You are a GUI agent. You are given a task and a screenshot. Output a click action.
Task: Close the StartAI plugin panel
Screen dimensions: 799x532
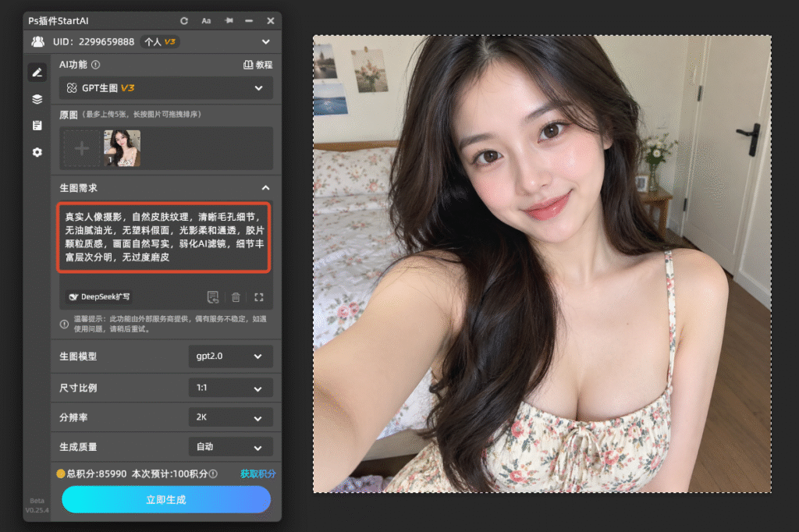[271, 21]
